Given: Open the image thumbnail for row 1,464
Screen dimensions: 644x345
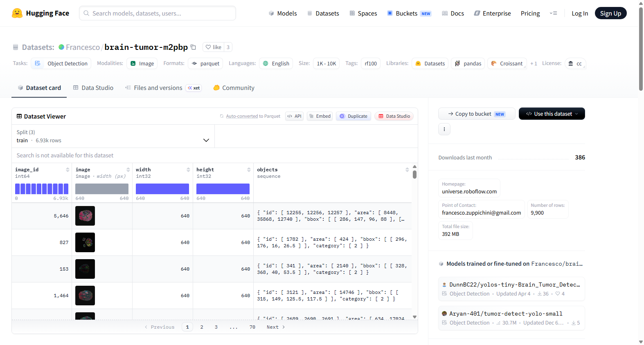Looking at the screenshot, I should coord(85,296).
